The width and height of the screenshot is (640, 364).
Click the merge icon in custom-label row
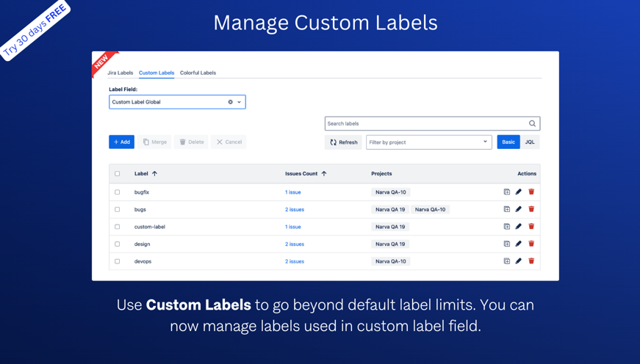click(506, 227)
